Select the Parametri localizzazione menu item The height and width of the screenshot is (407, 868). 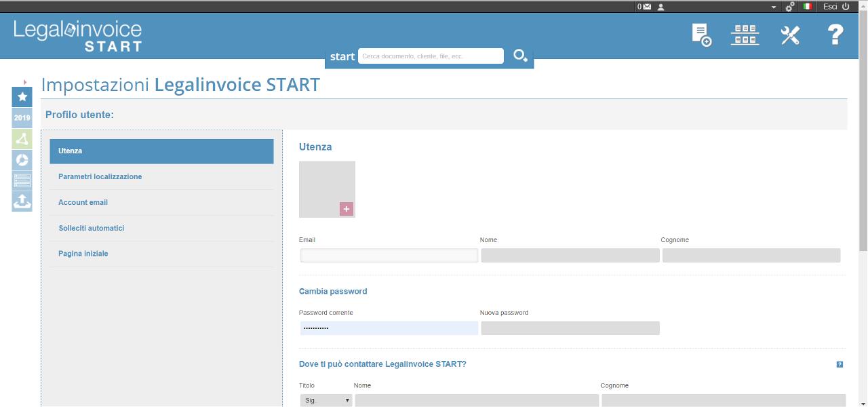click(x=100, y=176)
